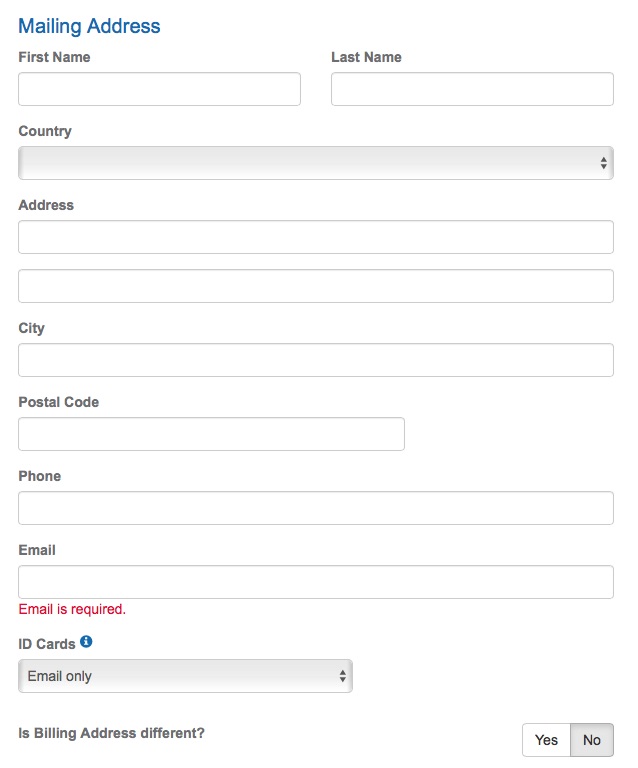Focus the Last Name field

click(472, 89)
